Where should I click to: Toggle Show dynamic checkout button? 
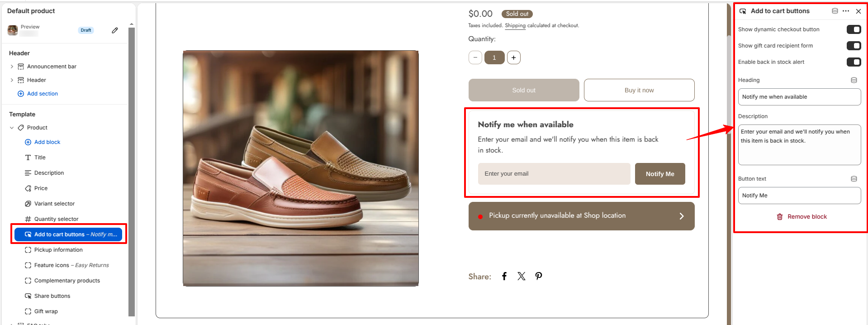point(854,29)
